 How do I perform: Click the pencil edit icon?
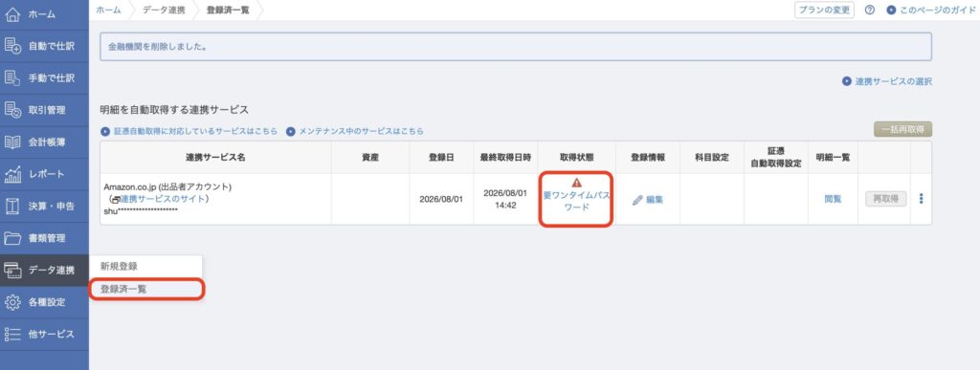637,200
